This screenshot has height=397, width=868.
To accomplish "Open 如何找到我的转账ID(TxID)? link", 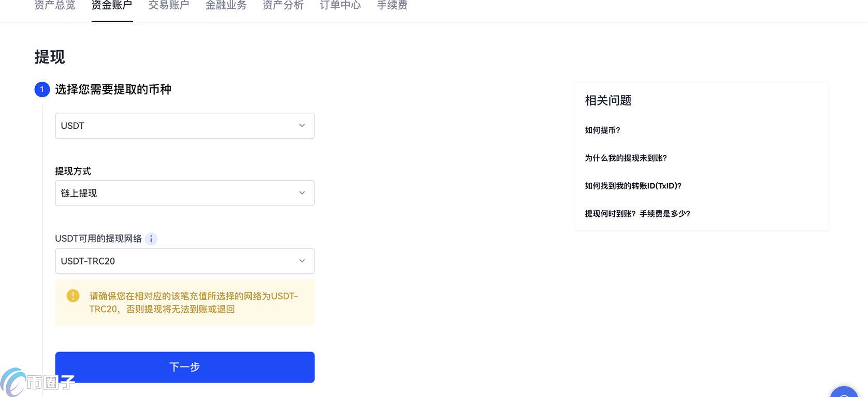I will click(x=633, y=186).
